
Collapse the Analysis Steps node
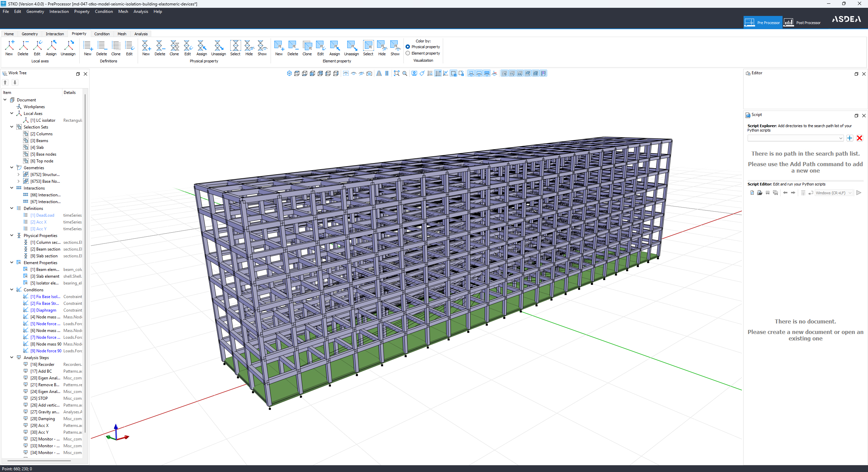(x=12, y=357)
